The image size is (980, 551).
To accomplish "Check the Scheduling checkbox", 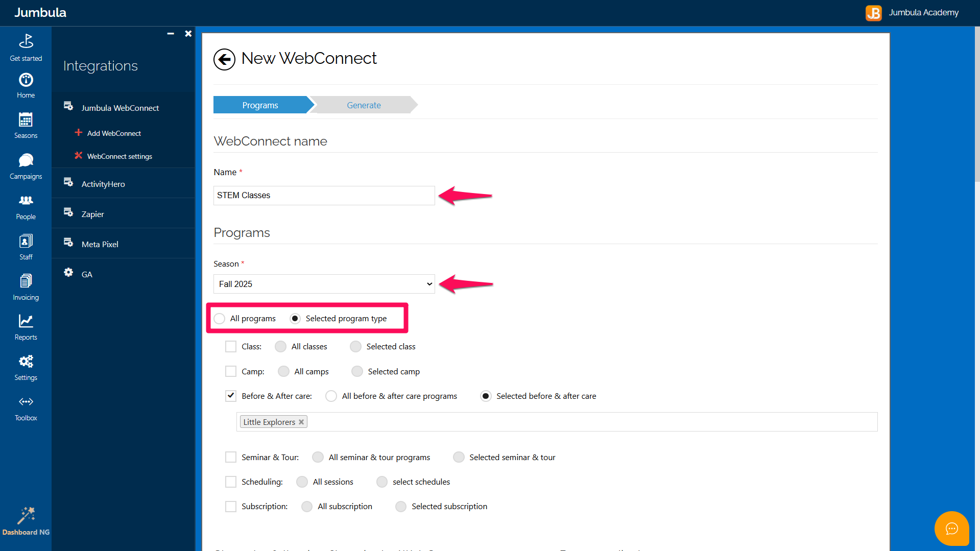I will pos(231,482).
